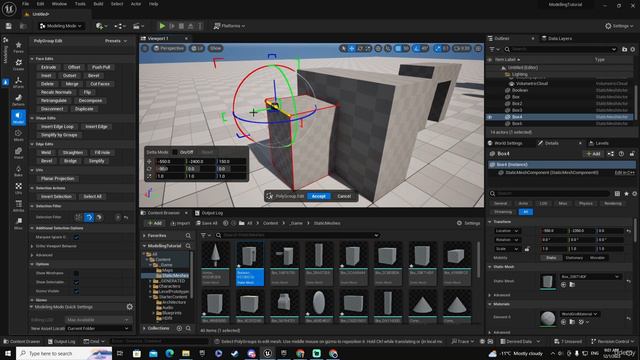This screenshot has width=640, height=360.
Task: Toggle Delta Mode On/Off checkbox
Action: tap(175, 152)
